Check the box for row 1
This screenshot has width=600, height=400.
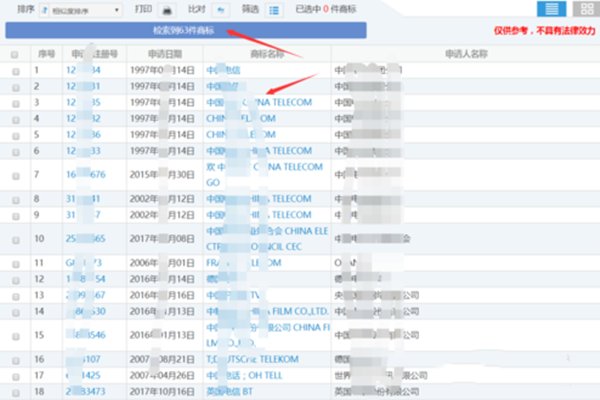coord(16,72)
